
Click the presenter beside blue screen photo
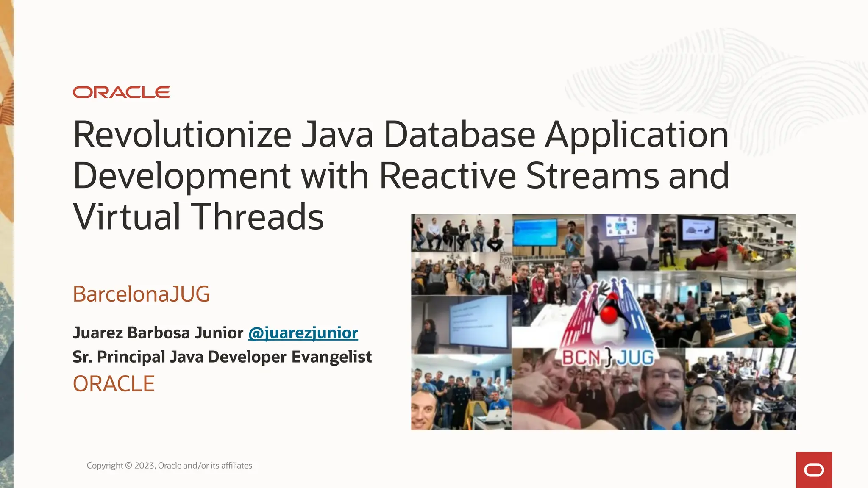[548, 235]
